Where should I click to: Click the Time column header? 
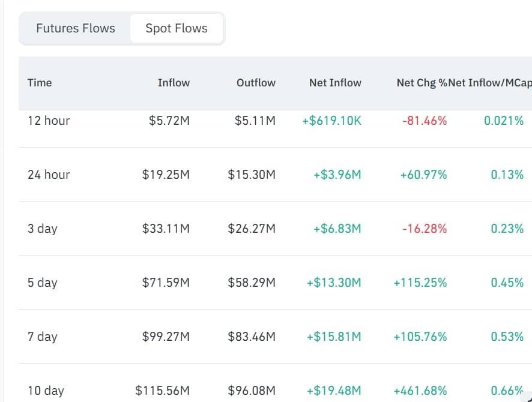pyautogui.click(x=40, y=83)
